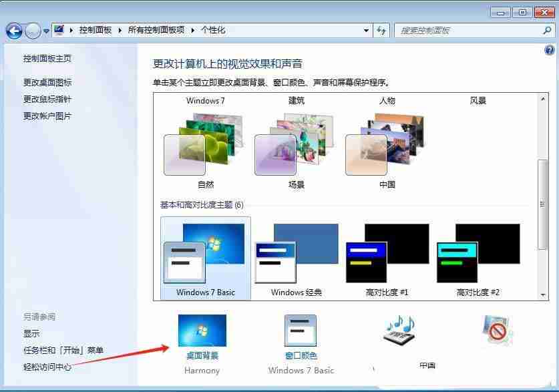
Task: Open recent pages dropdown near back button
Action: [x=44, y=29]
